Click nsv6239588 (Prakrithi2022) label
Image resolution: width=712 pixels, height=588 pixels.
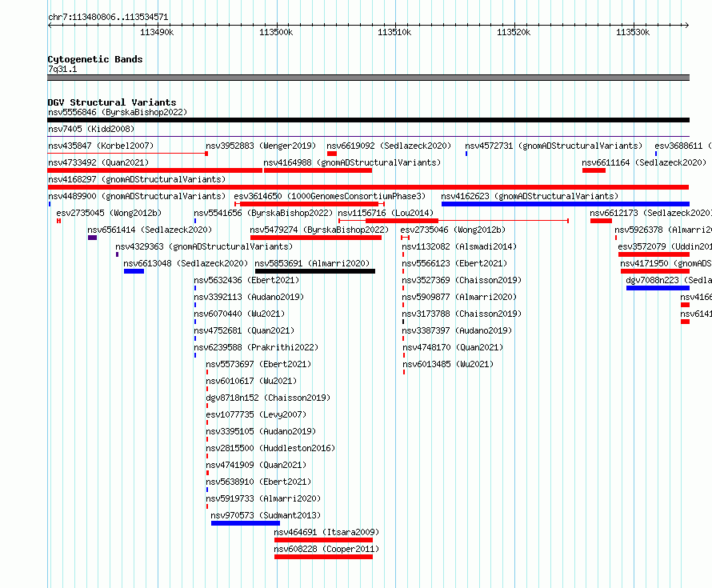tap(256, 347)
